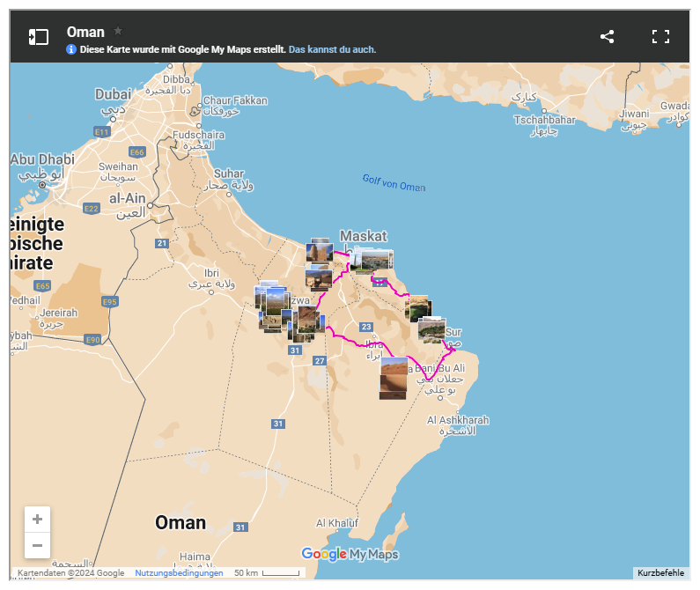Open the coastal photo left of Sur
700x590 pixels.
[431, 330]
